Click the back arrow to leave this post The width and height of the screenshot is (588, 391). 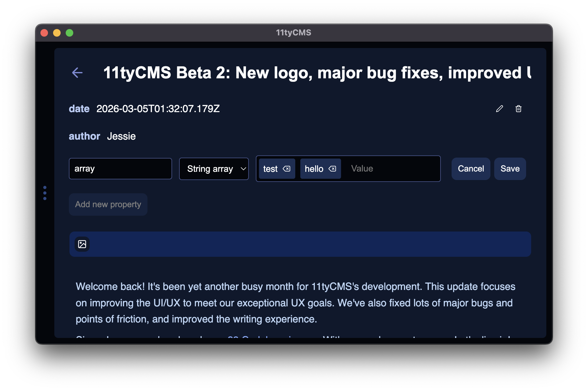pos(77,73)
